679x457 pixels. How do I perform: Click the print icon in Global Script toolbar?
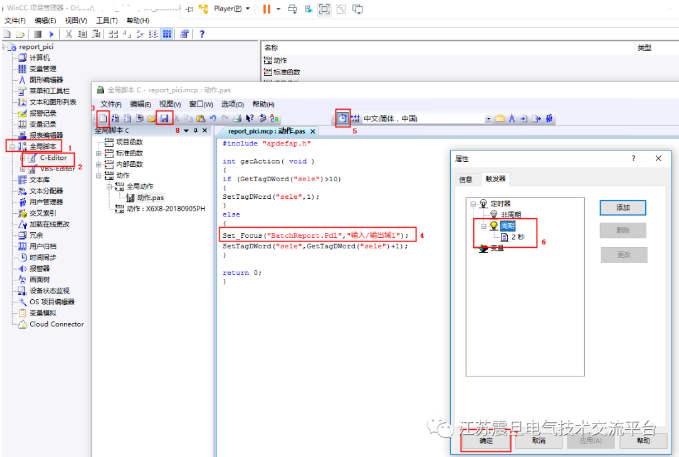(237, 118)
